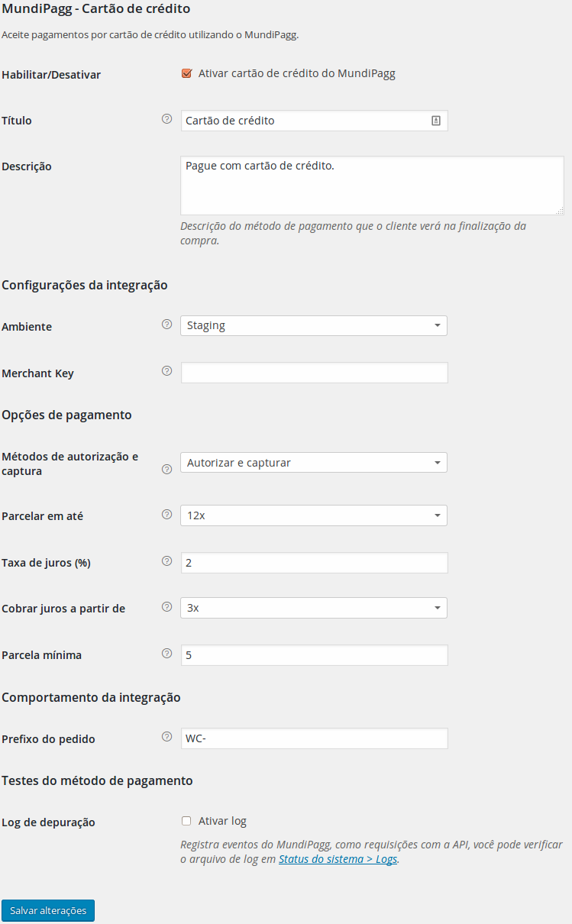The height and width of the screenshot is (924, 572).
Task: Click help icon beside Ambiente
Action: [167, 325]
